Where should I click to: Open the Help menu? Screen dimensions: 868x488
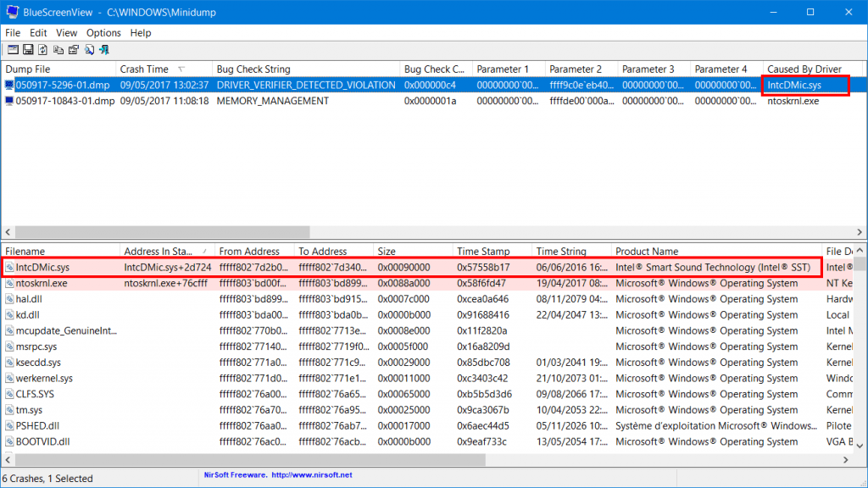(x=141, y=33)
